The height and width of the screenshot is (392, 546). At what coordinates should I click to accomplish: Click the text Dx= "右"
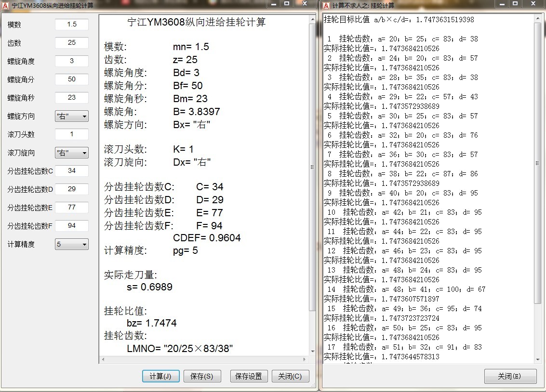point(192,162)
